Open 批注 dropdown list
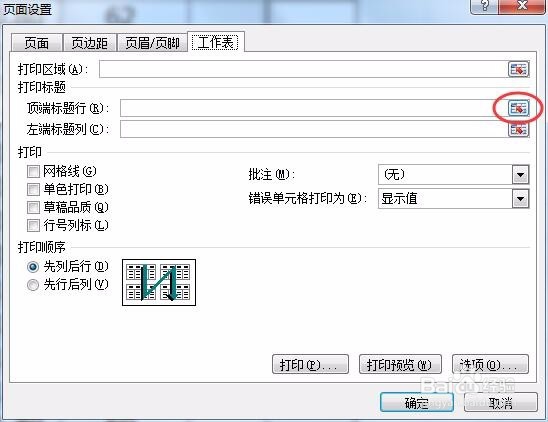Screen dimensions: 548x422 click(x=520, y=174)
